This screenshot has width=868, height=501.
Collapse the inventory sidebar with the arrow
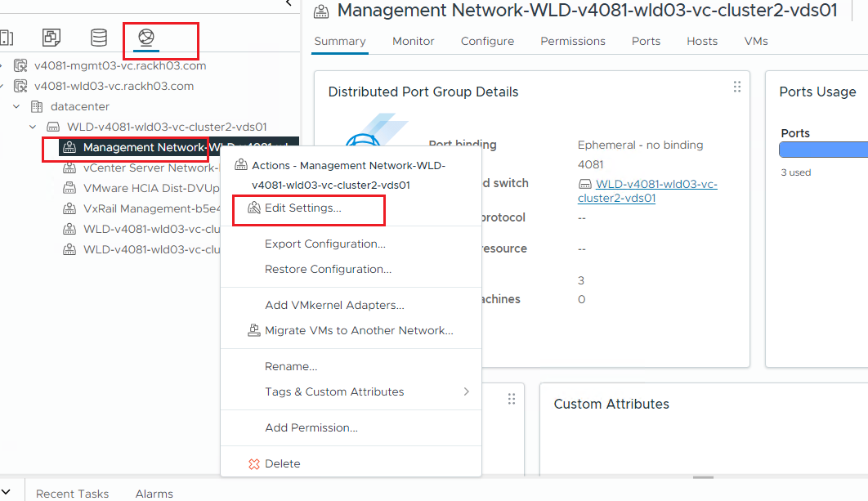click(288, 4)
